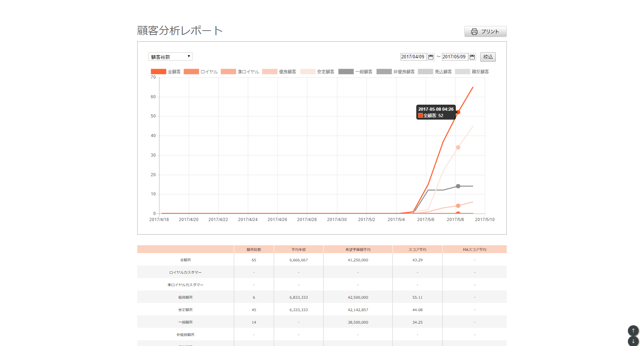Click the 全顧客 data point at 52
644x346 pixels.
458,112
